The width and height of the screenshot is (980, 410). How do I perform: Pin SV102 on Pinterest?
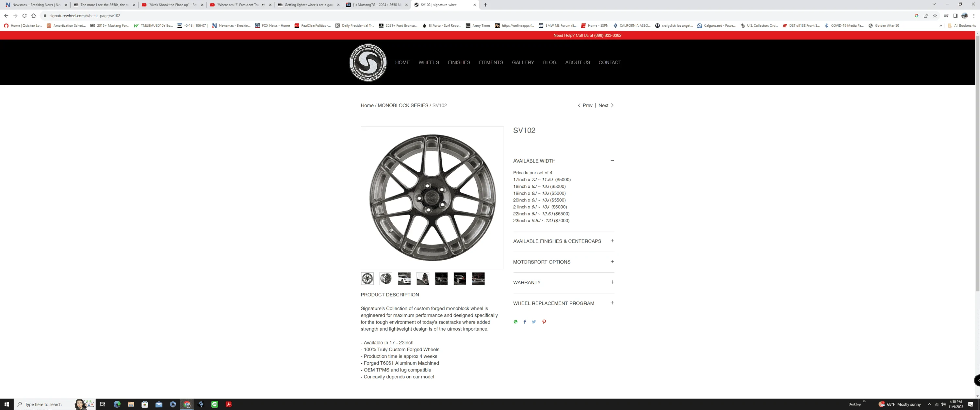click(544, 322)
